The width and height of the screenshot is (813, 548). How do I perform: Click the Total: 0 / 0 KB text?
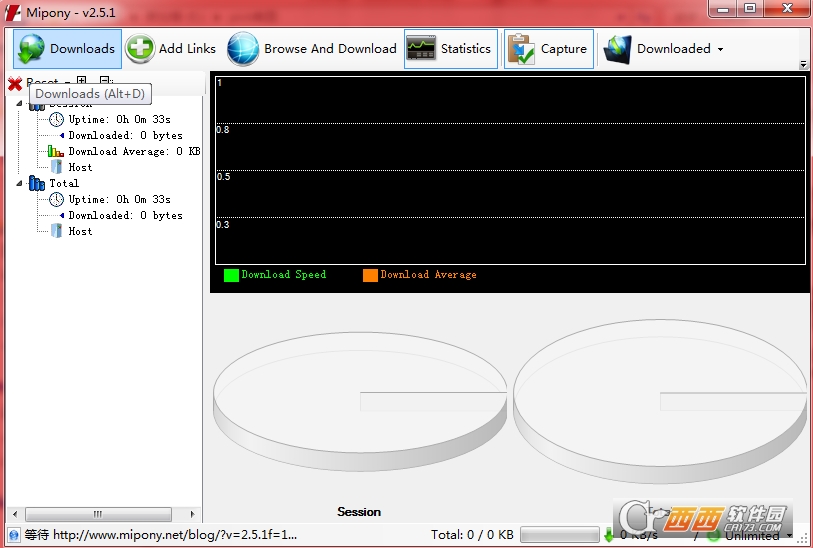click(472, 535)
